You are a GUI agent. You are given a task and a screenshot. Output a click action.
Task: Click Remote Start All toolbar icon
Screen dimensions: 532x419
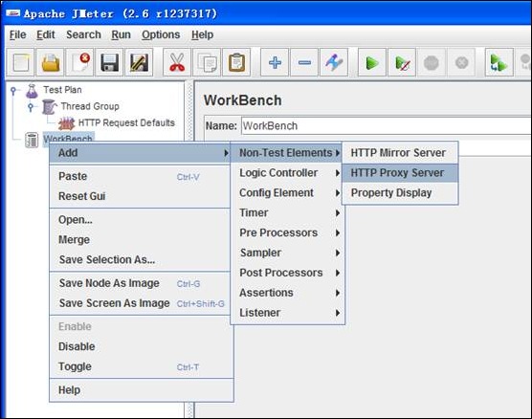[x=499, y=62]
